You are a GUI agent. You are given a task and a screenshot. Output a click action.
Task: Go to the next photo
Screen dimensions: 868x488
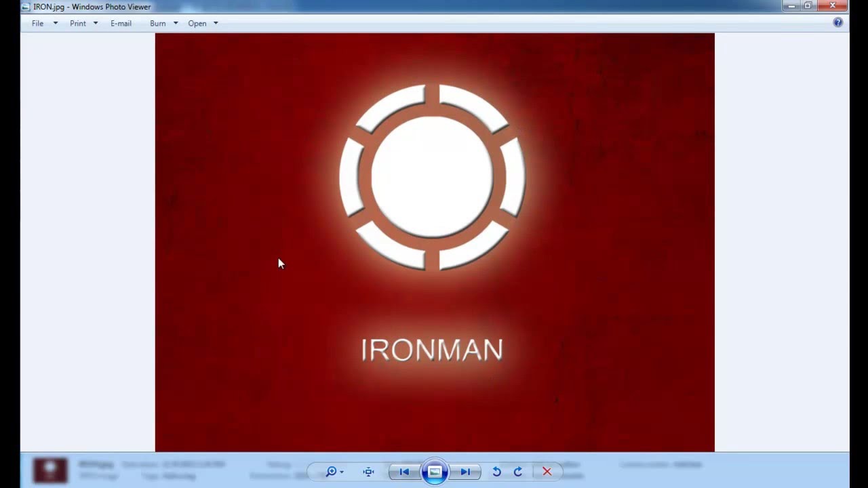[465, 472]
